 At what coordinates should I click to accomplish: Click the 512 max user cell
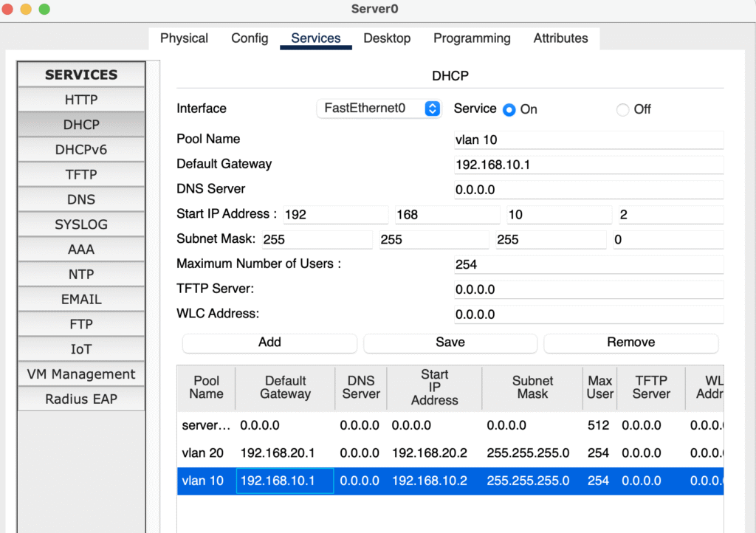pos(598,425)
